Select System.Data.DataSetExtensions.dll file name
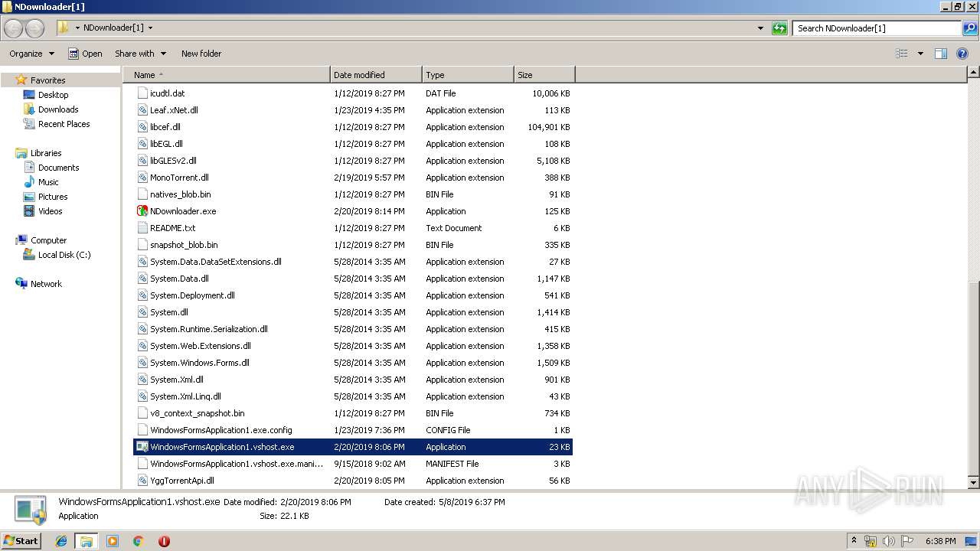 (x=216, y=262)
